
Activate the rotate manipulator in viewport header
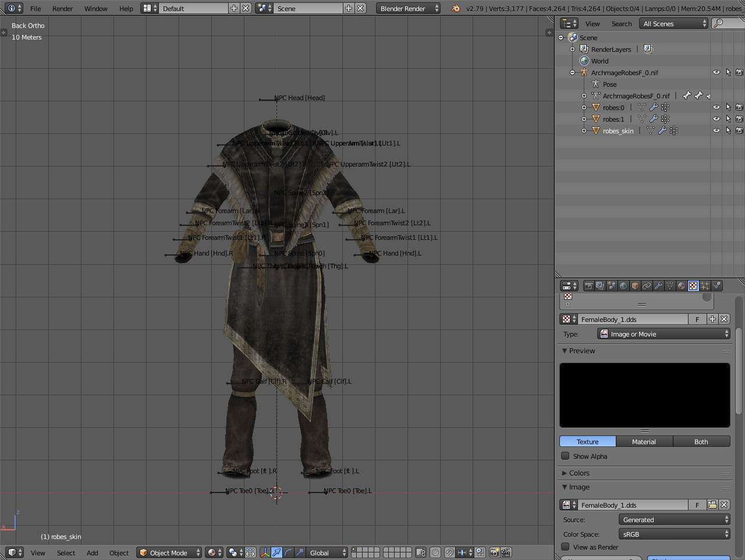click(288, 552)
